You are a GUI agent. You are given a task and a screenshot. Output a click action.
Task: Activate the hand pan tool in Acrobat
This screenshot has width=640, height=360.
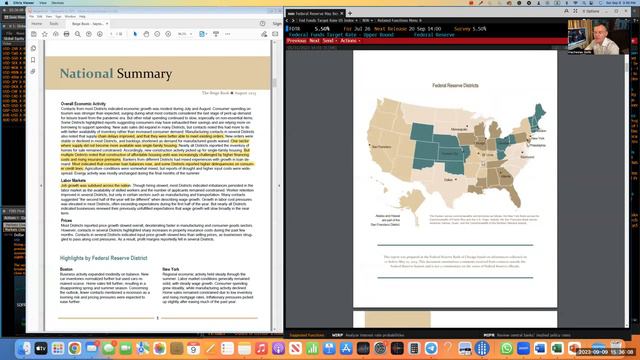[146, 34]
